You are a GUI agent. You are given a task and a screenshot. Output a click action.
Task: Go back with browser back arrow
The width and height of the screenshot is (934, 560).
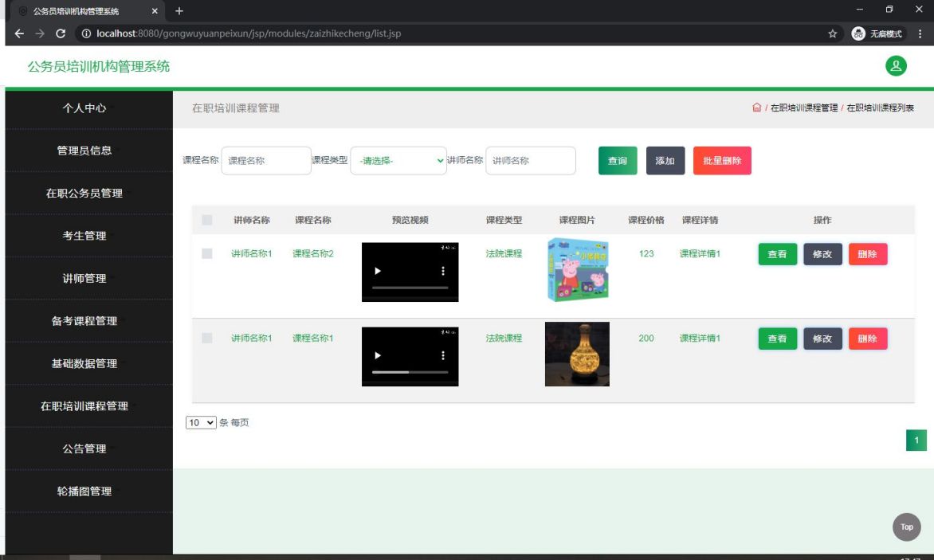[x=19, y=33]
